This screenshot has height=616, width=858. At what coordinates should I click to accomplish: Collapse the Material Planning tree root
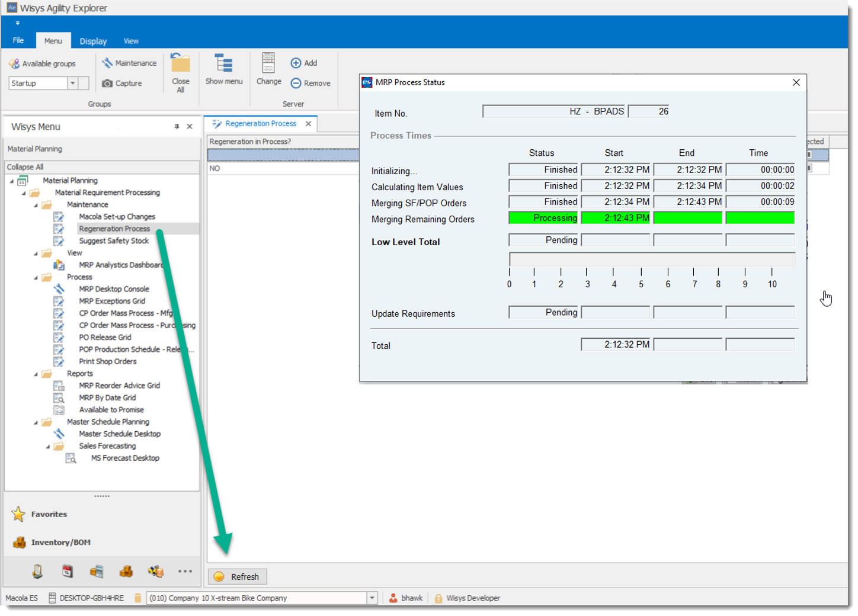tap(12, 181)
